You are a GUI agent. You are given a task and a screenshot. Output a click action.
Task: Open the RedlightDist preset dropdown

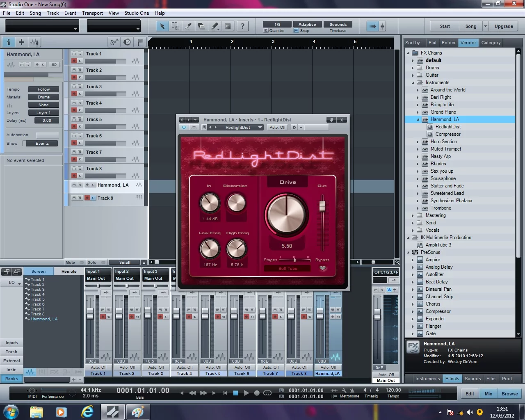[x=260, y=128]
